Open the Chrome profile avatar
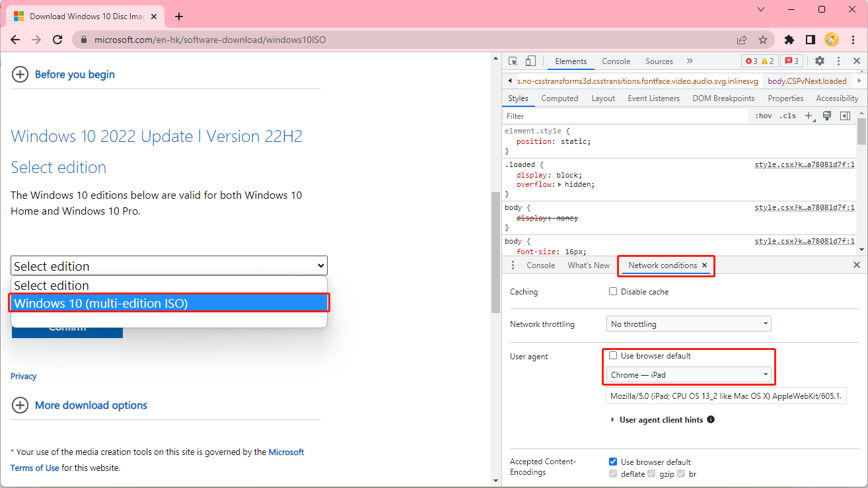 (832, 40)
